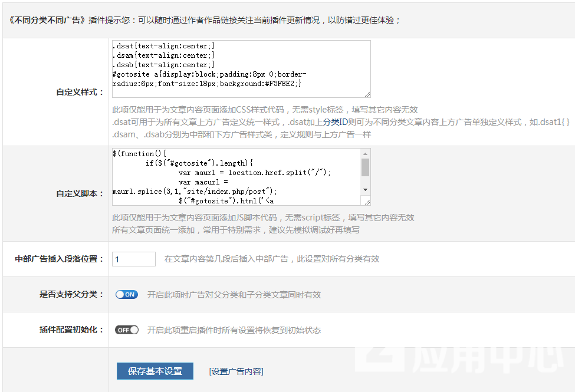
Task: Click the script textarea scrollbar thumb
Action: [366, 167]
